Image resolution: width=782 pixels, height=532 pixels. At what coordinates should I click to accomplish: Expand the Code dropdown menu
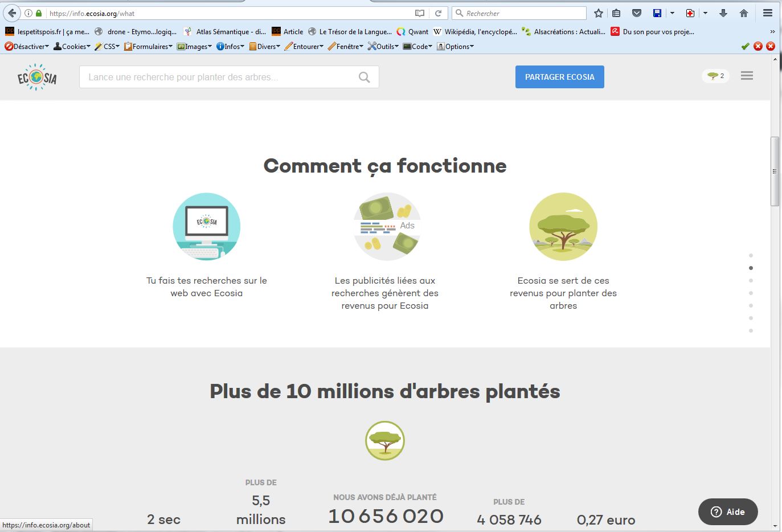pos(417,47)
